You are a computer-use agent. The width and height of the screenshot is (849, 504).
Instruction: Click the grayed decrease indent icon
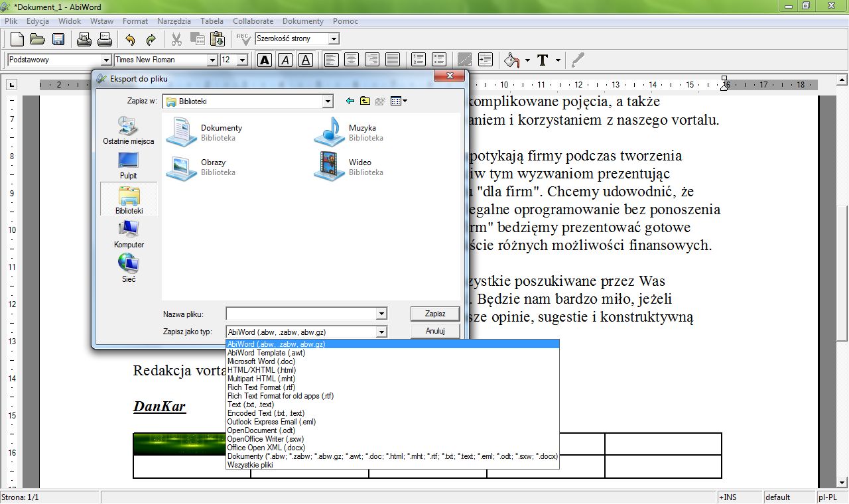465,60
